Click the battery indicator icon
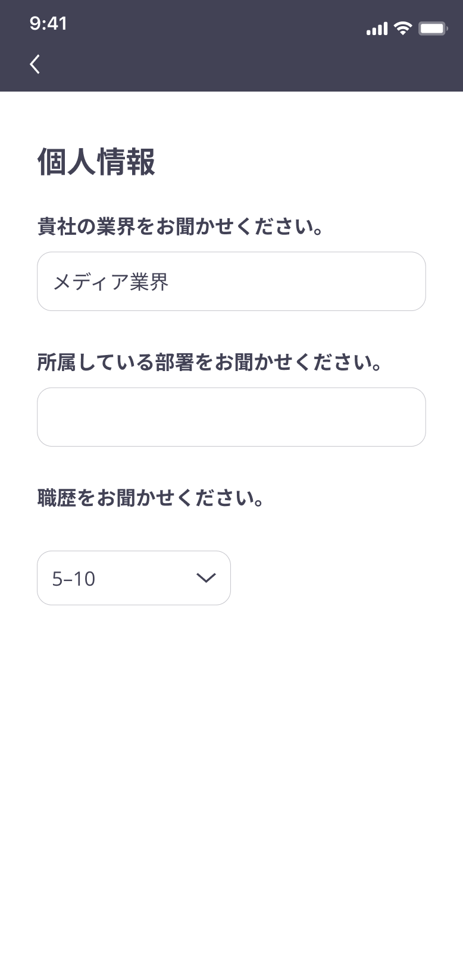 coord(432,29)
